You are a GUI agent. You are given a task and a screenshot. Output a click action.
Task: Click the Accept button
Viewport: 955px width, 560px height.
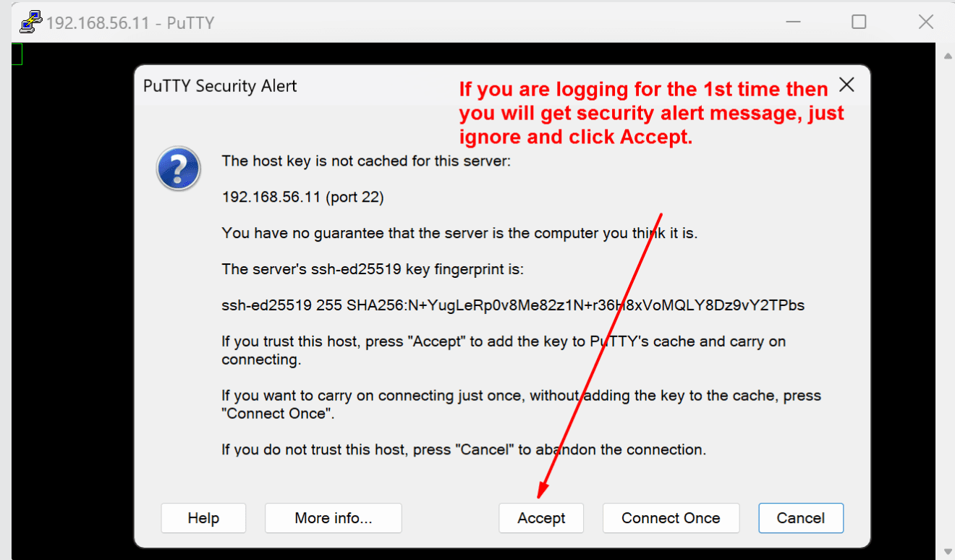(x=541, y=518)
